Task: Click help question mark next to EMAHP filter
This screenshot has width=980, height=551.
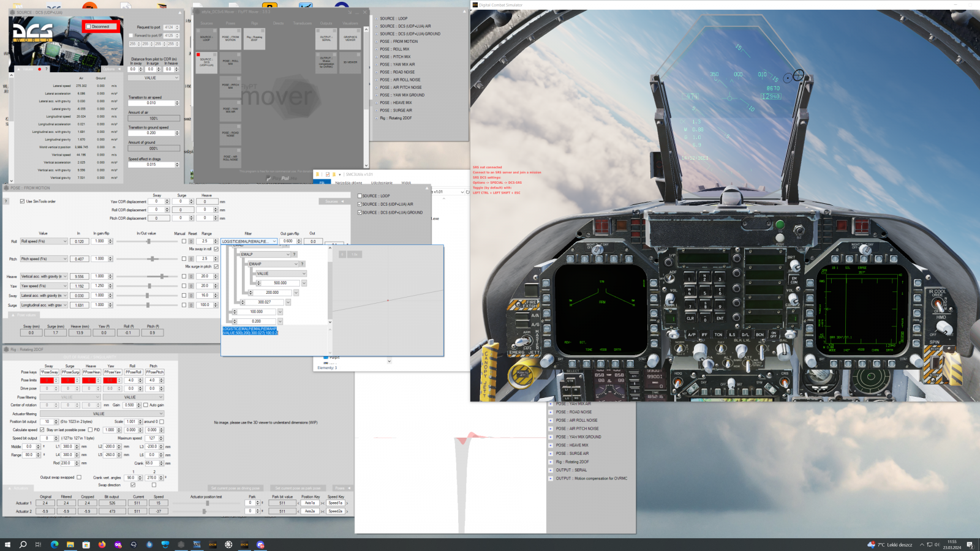Action: coord(302,264)
